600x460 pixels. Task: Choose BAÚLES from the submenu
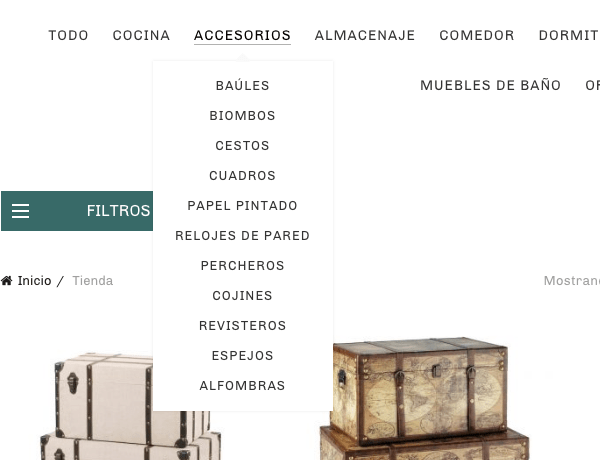tap(243, 85)
